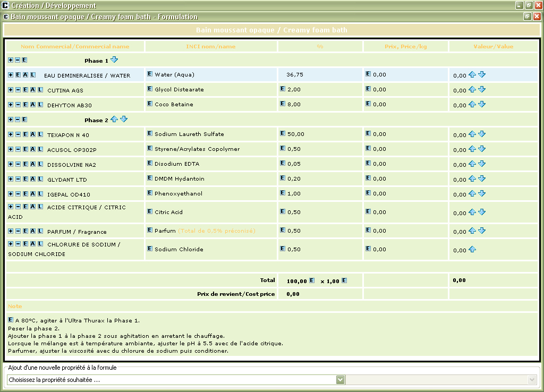Click the E icon beside Water (Aqua)
Viewport: 544px width, 392px height.
150,74
